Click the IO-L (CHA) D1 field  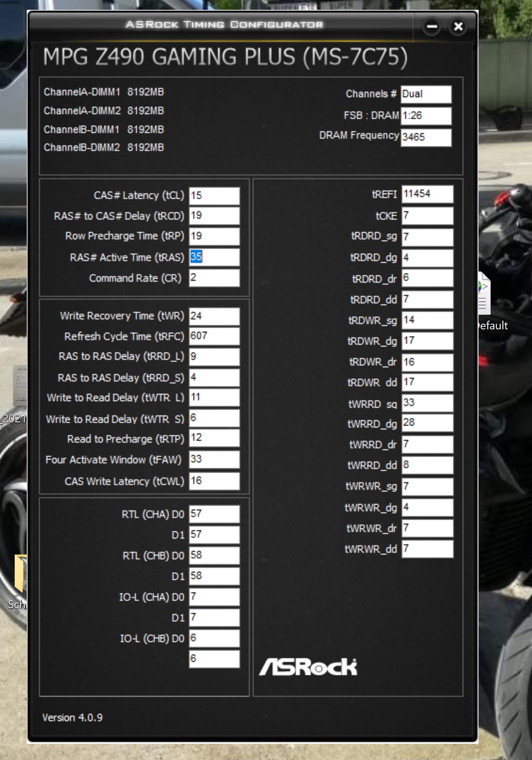(x=214, y=618)
